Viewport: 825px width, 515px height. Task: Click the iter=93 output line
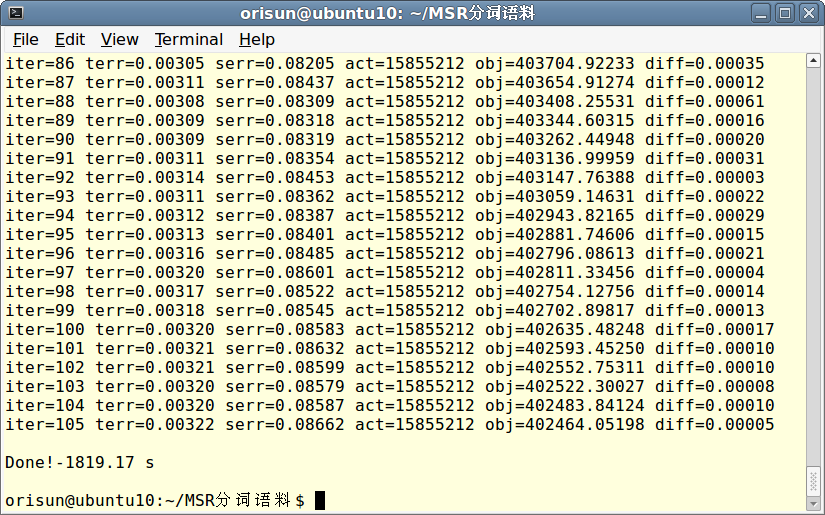click(x=385, y=196)
